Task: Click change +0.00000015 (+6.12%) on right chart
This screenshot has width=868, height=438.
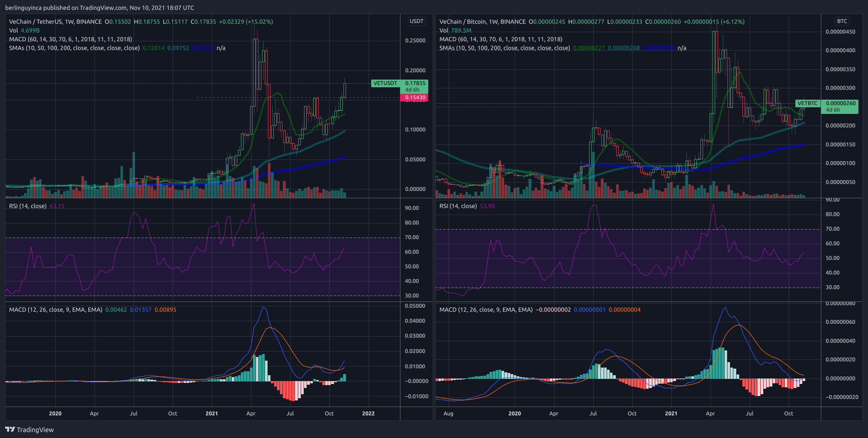Action: (x=714, y=22)
